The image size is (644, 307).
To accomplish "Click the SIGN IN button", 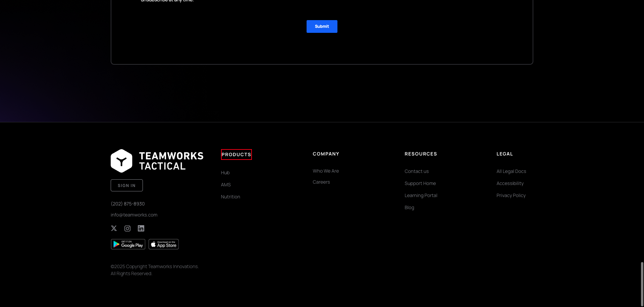I will pyautogui.click(x=126, y=185).
